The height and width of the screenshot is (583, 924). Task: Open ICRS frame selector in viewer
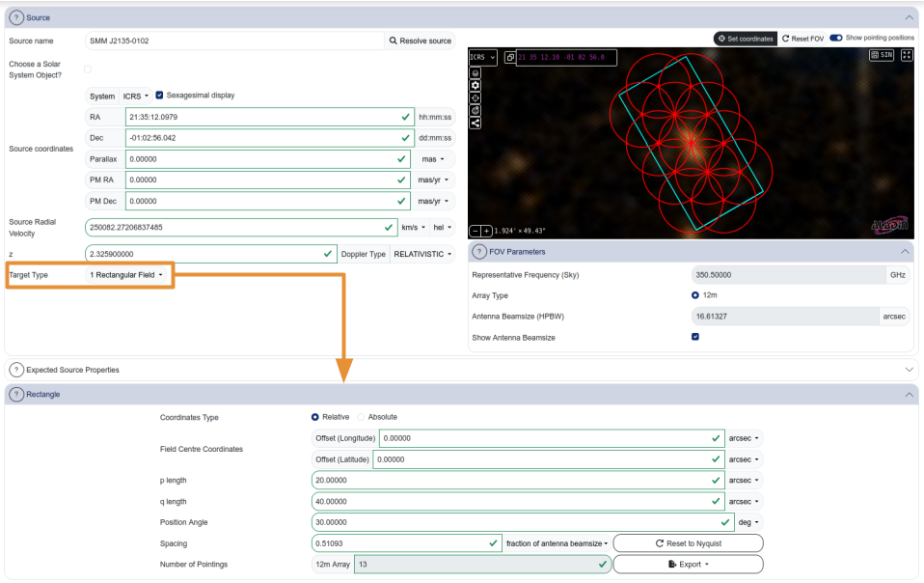[483, 58]
